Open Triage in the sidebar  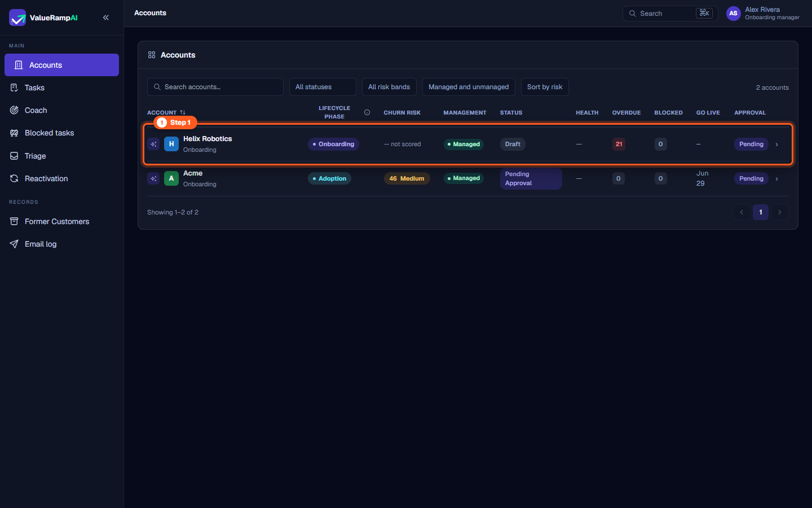61,156
